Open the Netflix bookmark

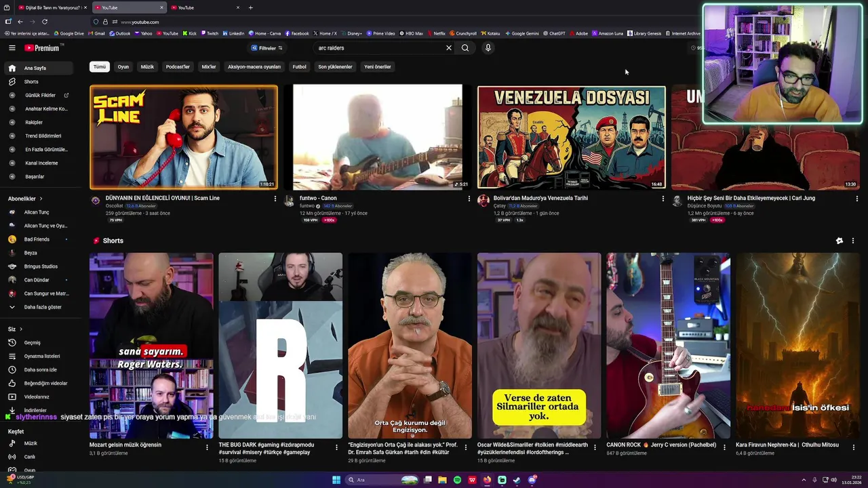click(437, 33)
